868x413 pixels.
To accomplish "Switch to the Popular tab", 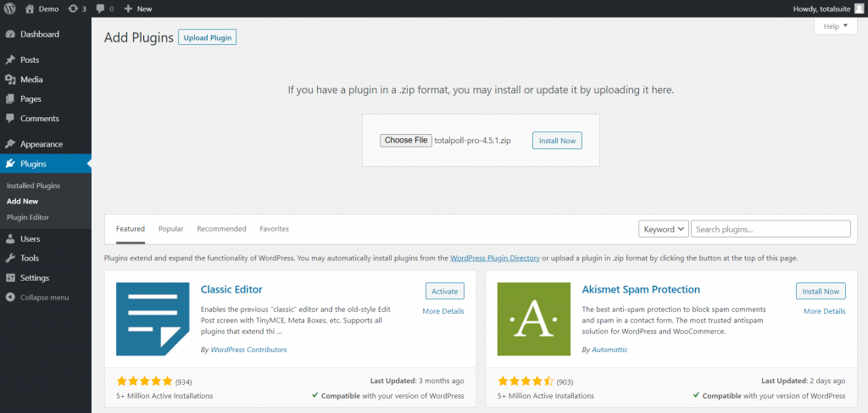I will (x=171, y=229).
